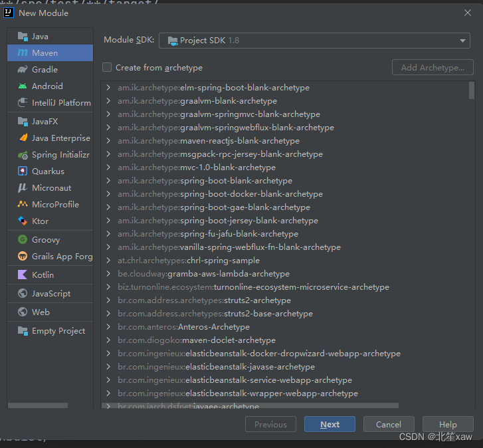
Task: Expand struts2-base-archetype node
Action: click(x=108, y=313)
